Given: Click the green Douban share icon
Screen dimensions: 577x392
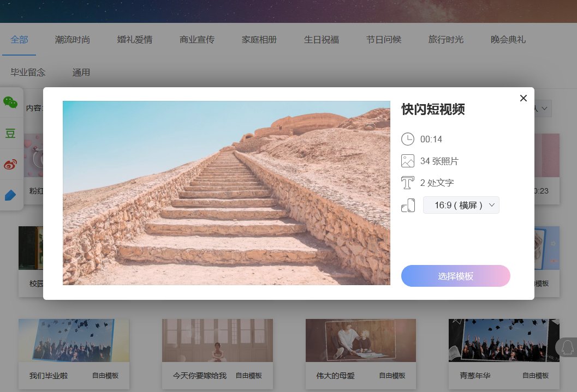Looking at the screenshot, I should [x=11, y=132].
